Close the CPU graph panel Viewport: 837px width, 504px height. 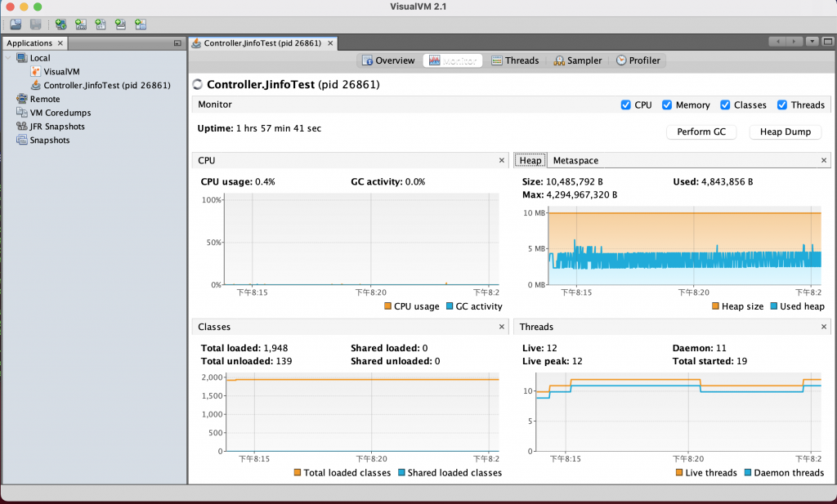[x=501, y=161]
